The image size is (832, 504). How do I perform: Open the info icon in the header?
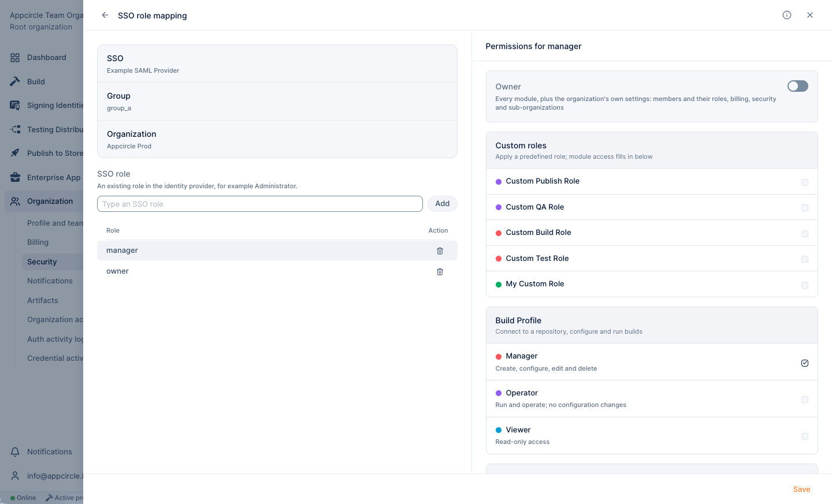click(787, 15)
